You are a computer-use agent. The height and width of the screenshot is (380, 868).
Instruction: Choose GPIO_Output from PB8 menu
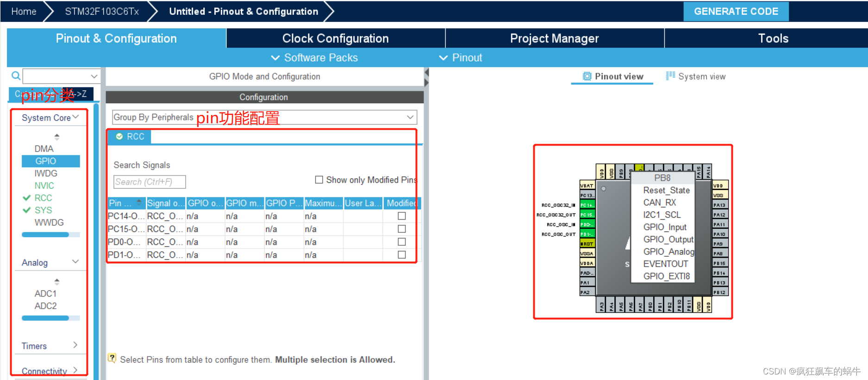668,239
